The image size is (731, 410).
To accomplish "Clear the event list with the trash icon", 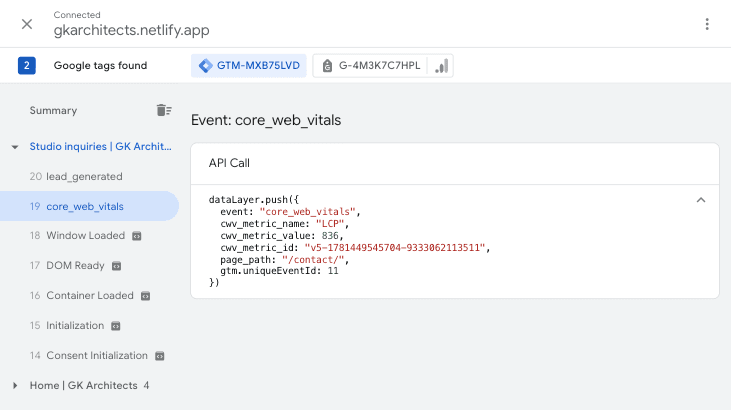I will click(164, 110).
